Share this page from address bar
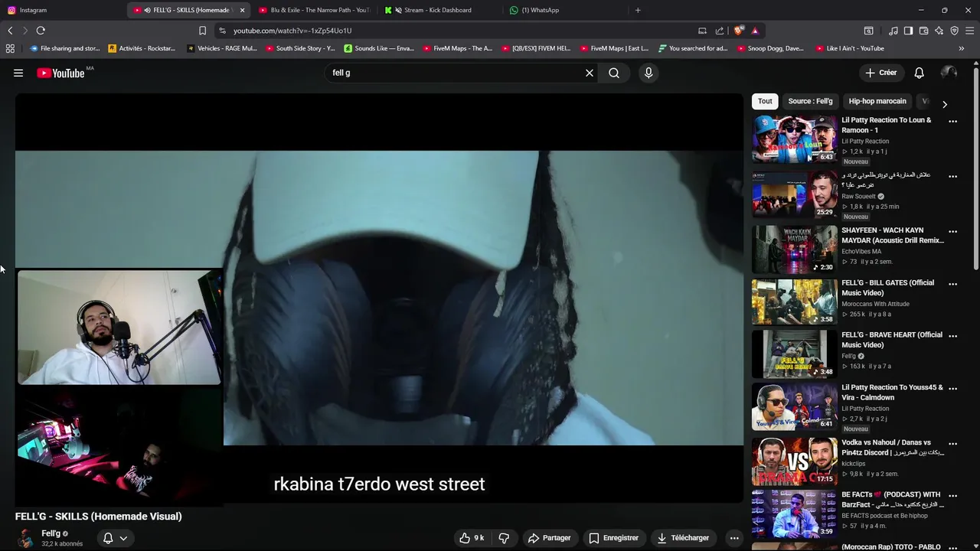Viewport: 980px width, 551px height. point(720,31)
